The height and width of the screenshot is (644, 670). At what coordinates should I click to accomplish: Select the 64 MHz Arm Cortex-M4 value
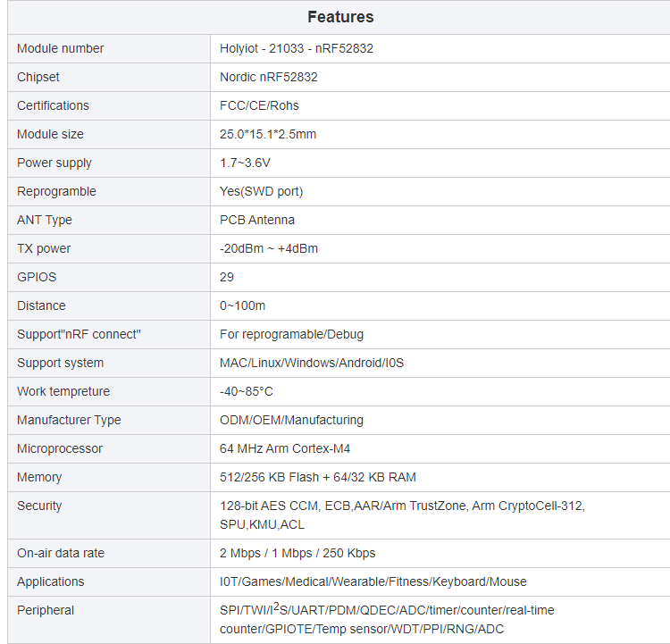point(285,448)
